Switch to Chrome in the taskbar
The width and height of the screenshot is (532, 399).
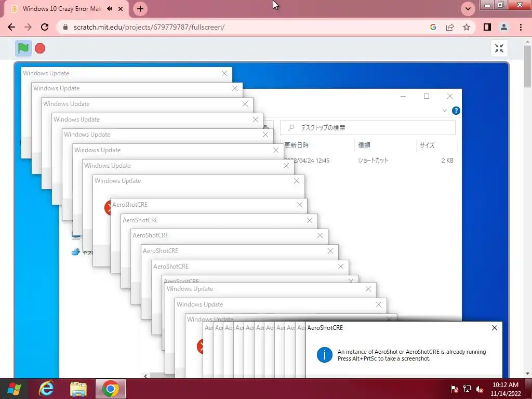(x=111, y=389)
